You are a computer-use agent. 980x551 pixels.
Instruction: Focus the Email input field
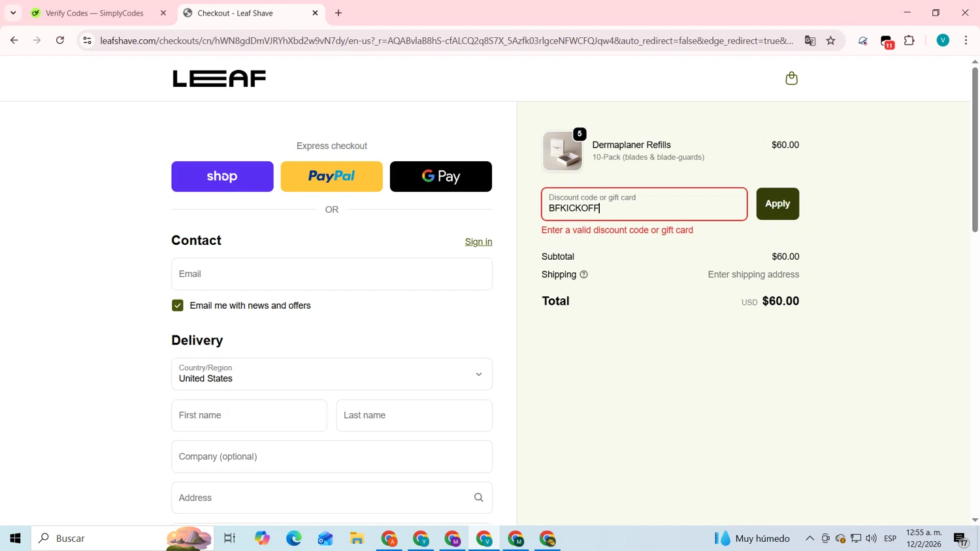click(x=332, y=274)
